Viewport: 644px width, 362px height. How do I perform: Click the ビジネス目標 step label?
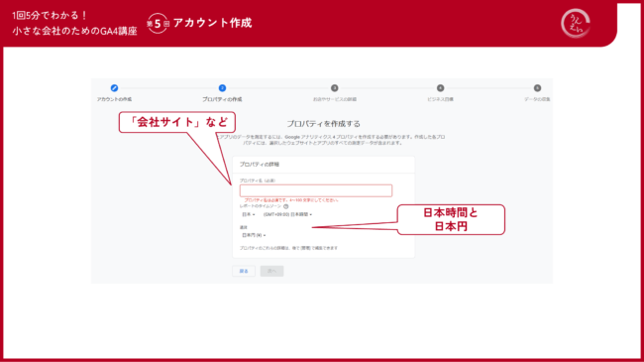coord(440,99)
